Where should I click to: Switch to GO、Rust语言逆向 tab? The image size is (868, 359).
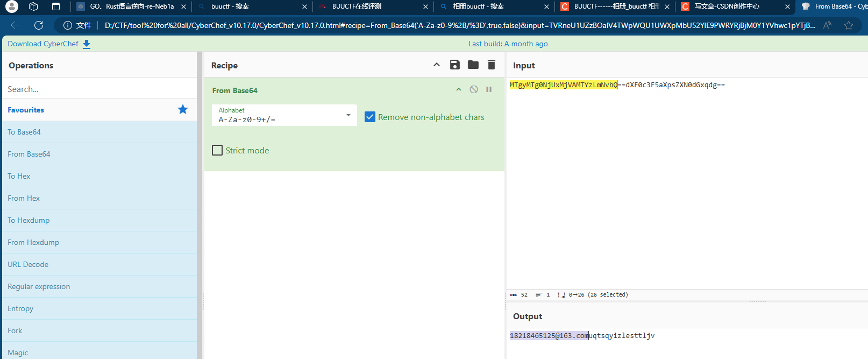tap(131, 6)
